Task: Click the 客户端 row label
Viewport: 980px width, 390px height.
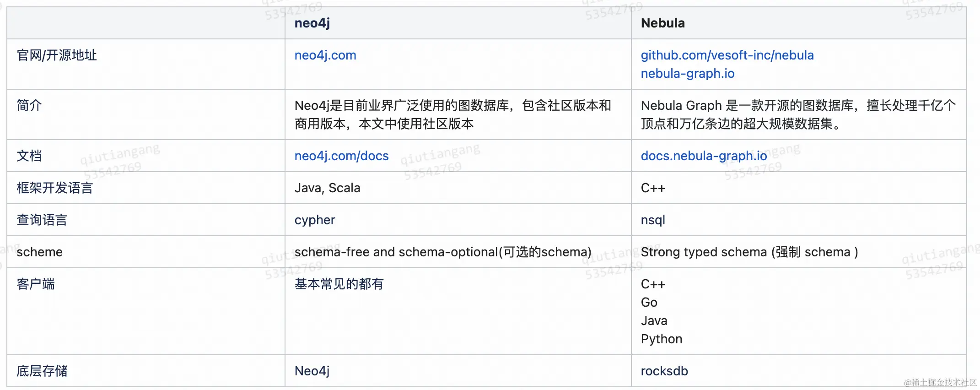Action: 36,284
